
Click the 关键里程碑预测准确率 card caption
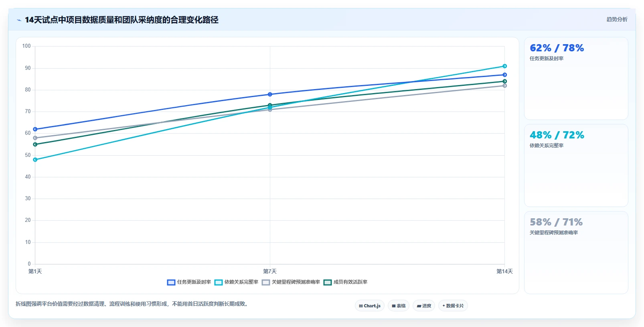click(x=554, y=233)
